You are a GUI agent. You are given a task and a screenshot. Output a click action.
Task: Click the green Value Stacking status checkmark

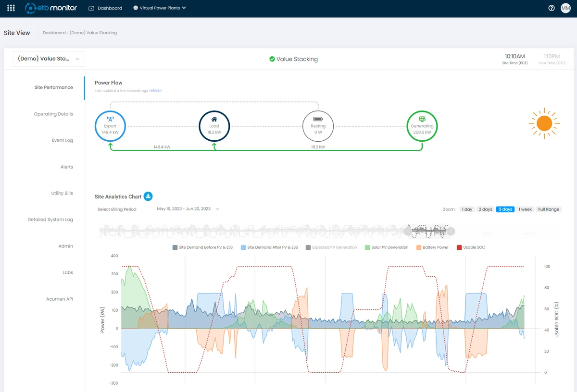click(x=272, y=59)
